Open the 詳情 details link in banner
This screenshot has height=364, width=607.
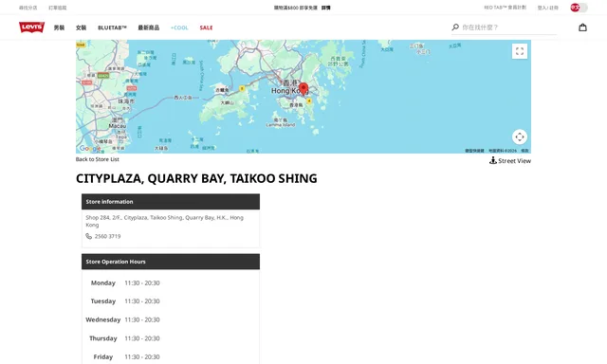pyautogui.click(x=326, y=8)
